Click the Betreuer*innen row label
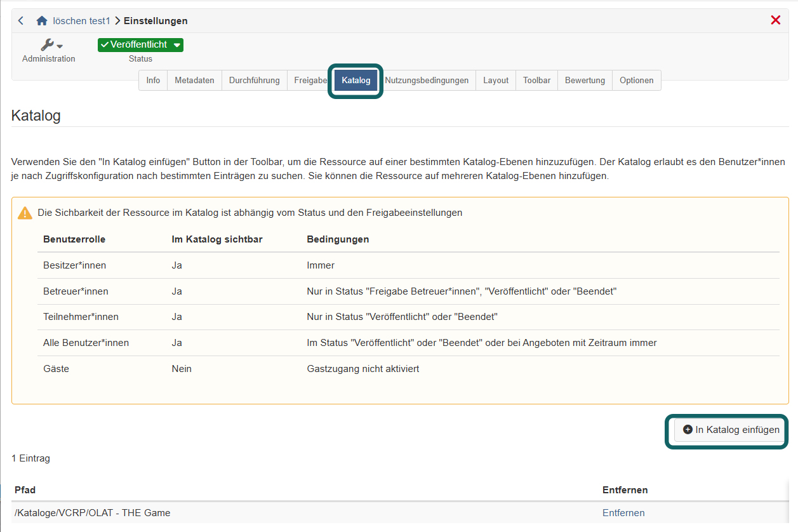Image resolution: width=798 pixels, height=532 pixels. coord(76,291)
